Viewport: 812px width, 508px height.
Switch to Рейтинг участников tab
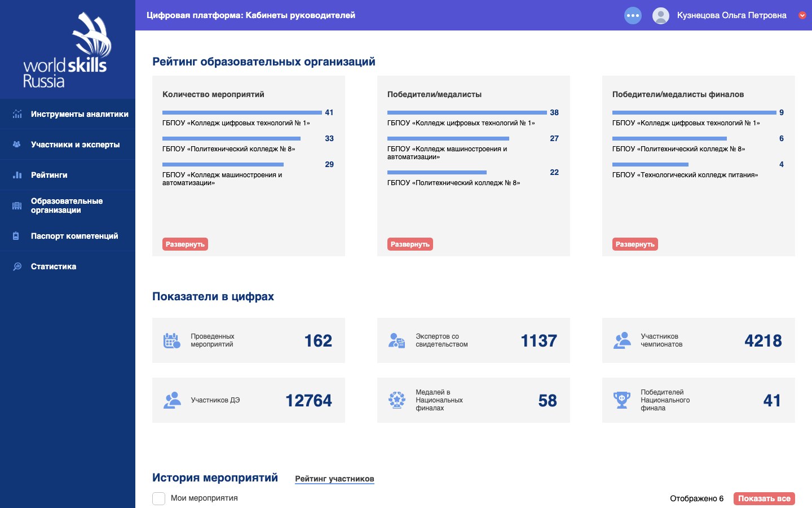click(334, 479)
